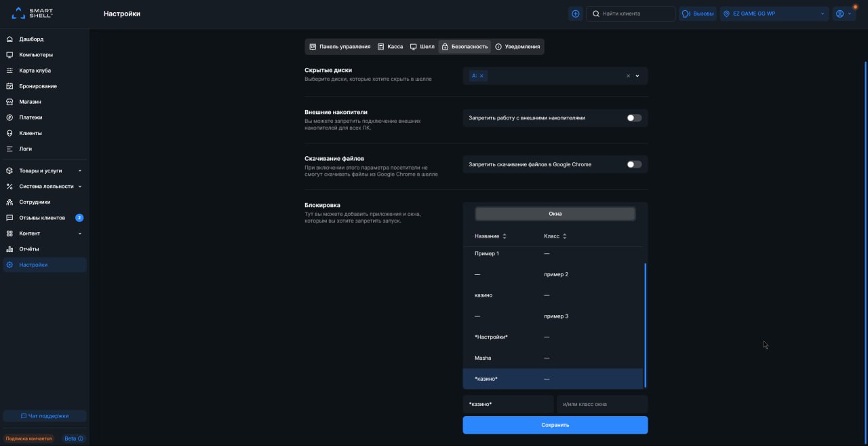
Task: Toggle blocking Google Chrome file downloads
Action: pyautogui.click(x=633, y=164)
